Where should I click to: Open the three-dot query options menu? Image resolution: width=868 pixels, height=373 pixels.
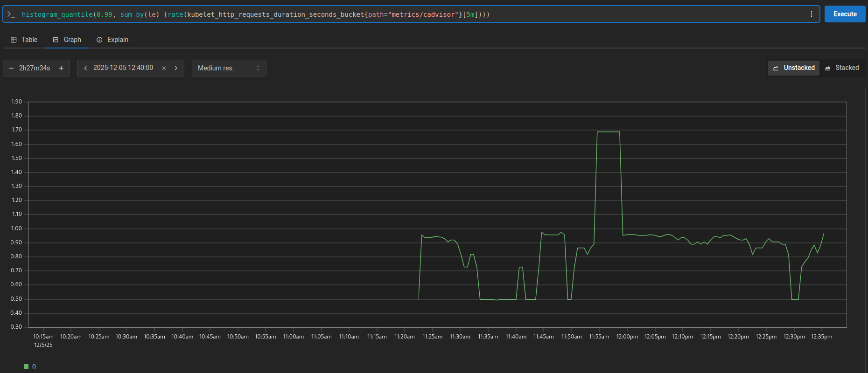tap(812, 14)
